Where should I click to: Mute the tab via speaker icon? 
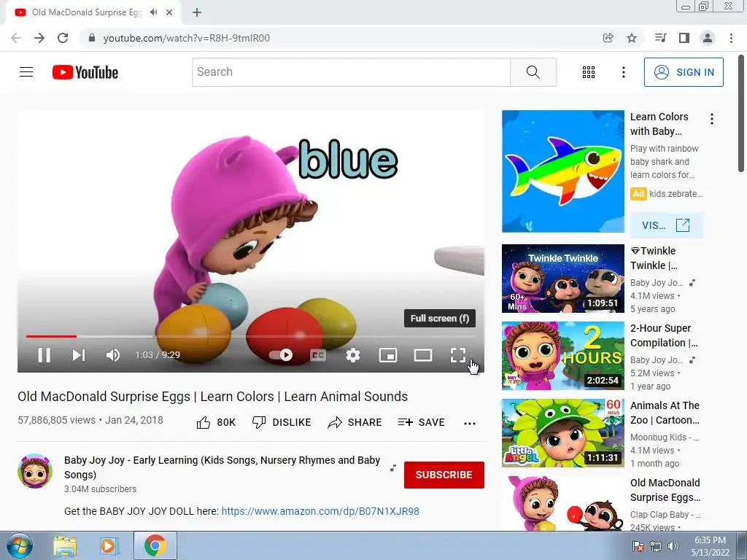click(153, 12)
